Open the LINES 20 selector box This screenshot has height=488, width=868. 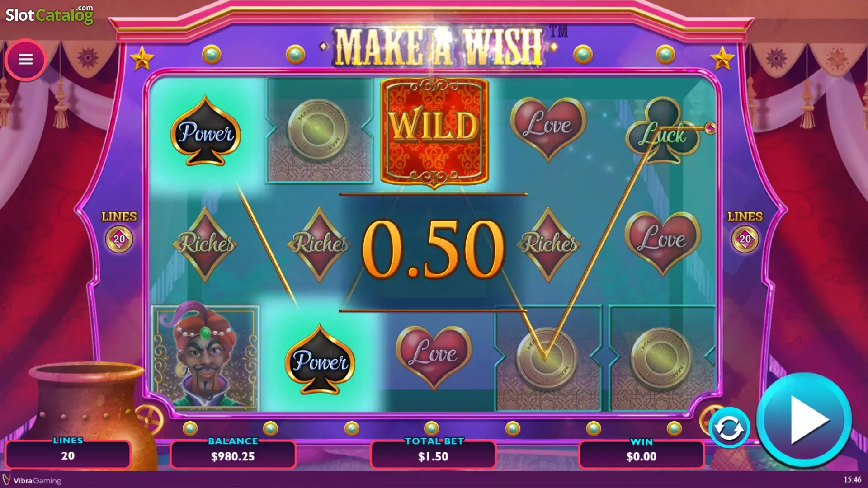(x=68, y=455)
